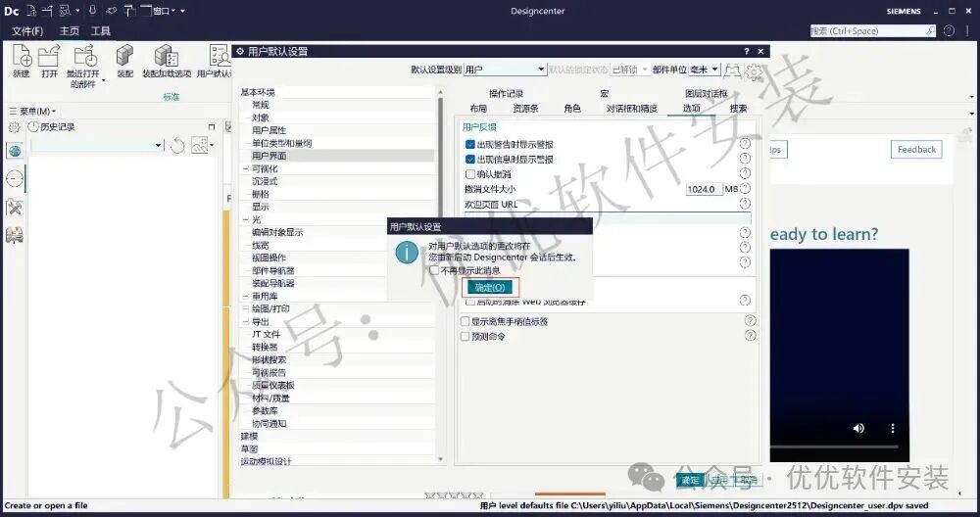The image size is (980, 517).
Task: Click the 装配加载选项 icon
Action: click(x=167, y=56)
